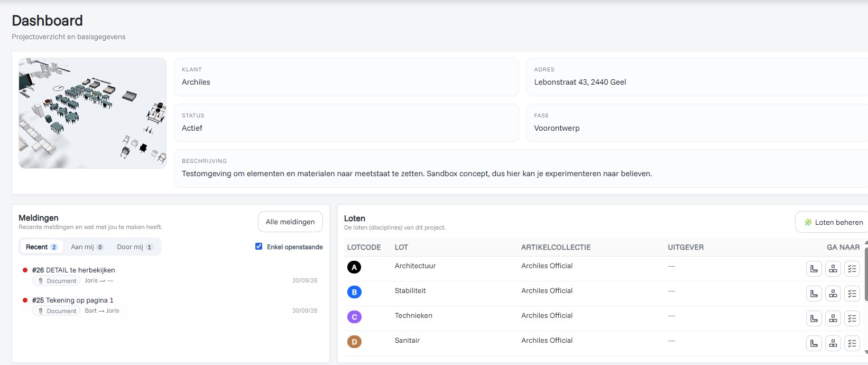Open checklist icon for Architectuur lot
Screen dimensions: 868x365
coord(852,269)
